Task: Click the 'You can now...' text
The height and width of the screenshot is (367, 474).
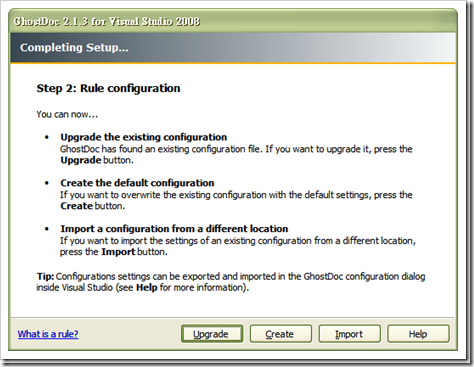Action: pyautogui.click(x=67, y=114)
